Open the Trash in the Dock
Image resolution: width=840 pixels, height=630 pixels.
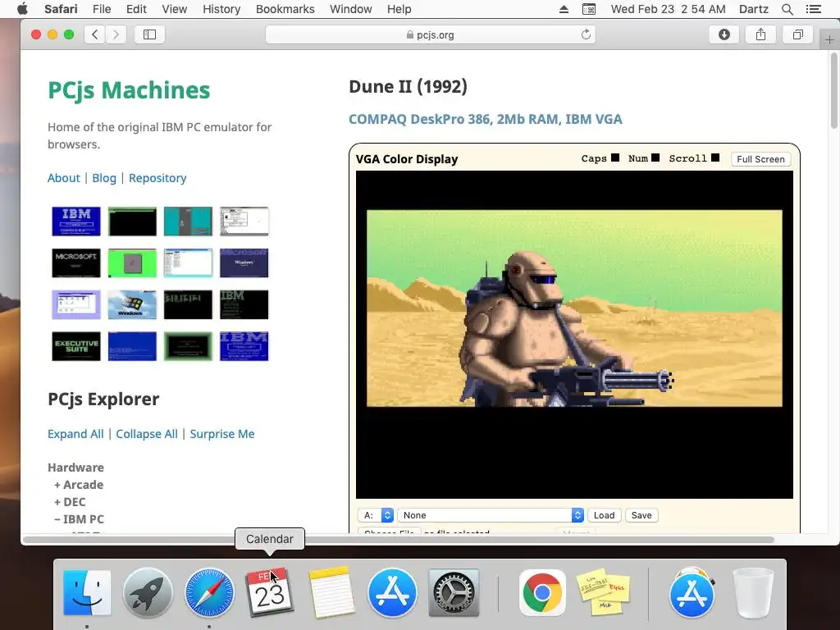(x=753, y=592)
